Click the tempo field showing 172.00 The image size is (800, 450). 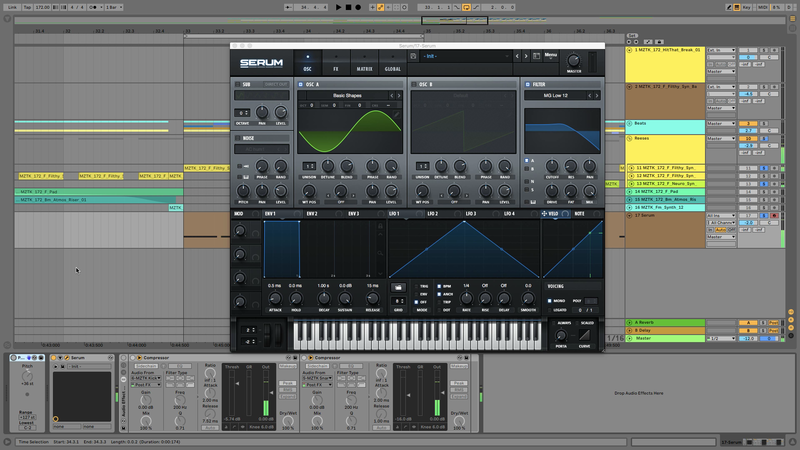[x=43, y=7]
